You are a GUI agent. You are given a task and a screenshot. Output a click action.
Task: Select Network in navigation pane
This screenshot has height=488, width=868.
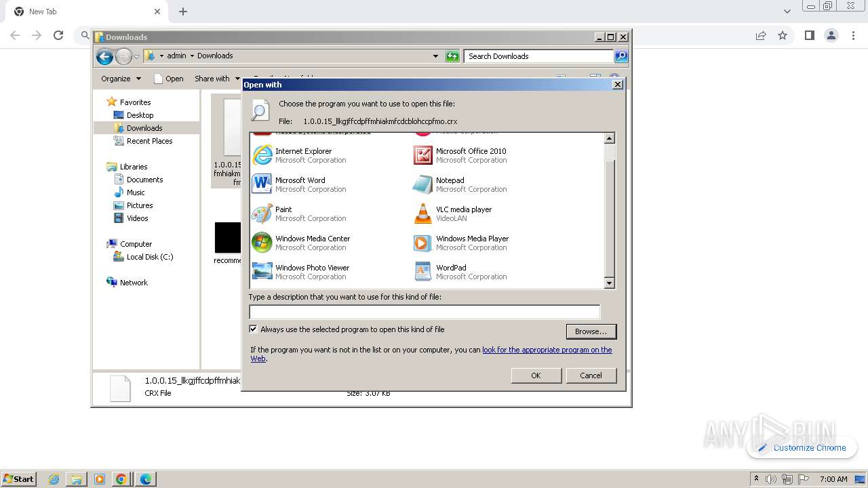pyautogui.click(x=134, y=283)
